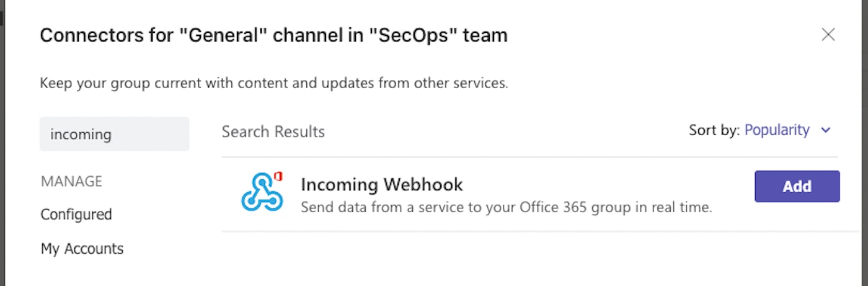Screen dimensions: 868x286
Task: Click the "Keep your group current" subtitle
Action: tap(274, 83)
